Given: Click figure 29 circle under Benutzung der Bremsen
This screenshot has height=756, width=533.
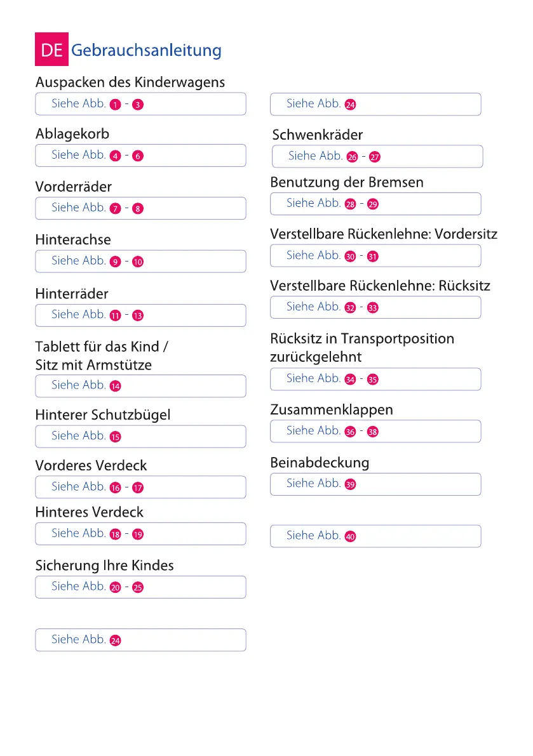Looking at the screenshot, I should coord(373,204).
